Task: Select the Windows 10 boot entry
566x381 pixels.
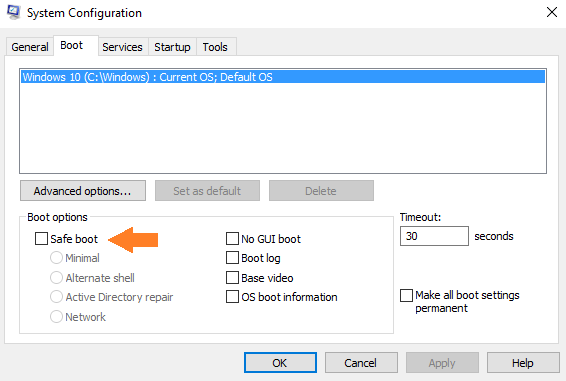Action: 283,77
